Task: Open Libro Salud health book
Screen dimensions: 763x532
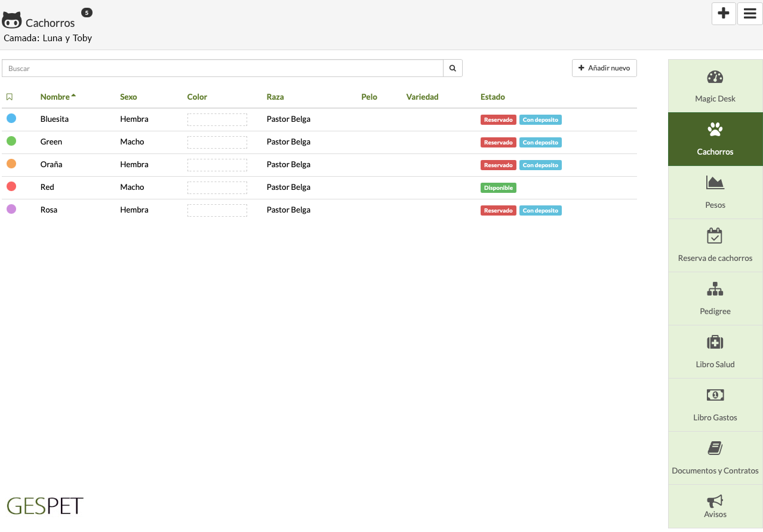Action: click(715, 352)
